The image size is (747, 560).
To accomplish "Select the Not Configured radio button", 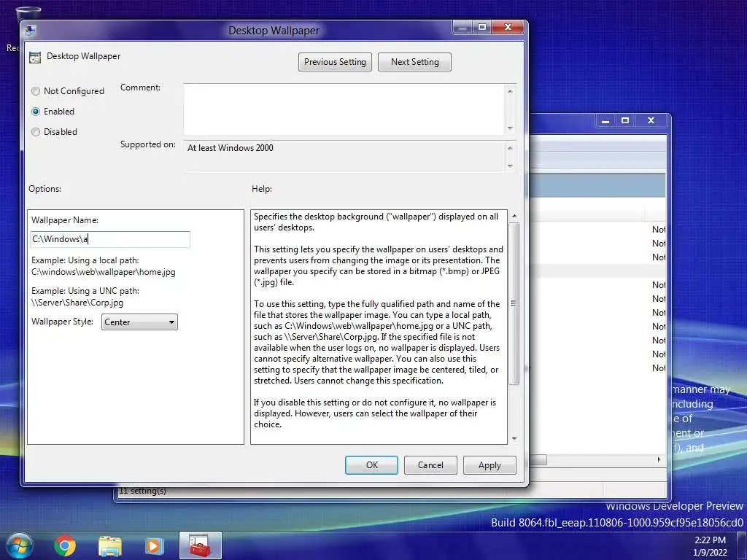I will coord(36,91).
